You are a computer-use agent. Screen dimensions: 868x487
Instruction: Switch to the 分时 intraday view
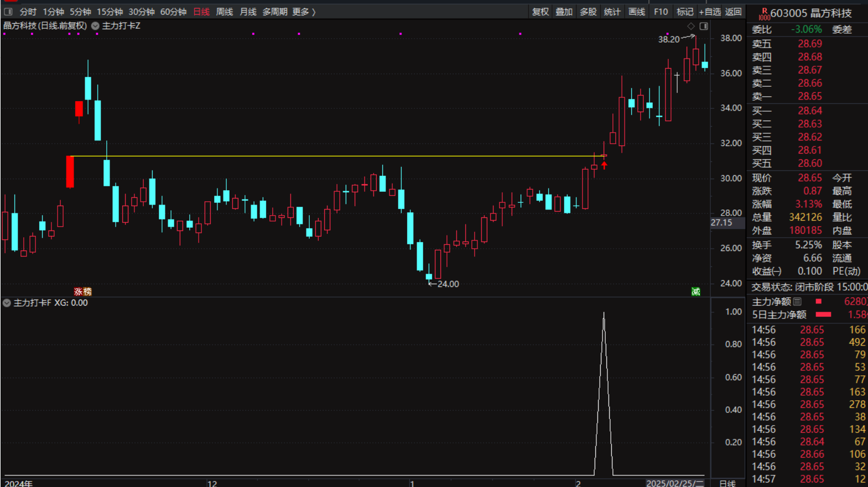coord(28,12)
